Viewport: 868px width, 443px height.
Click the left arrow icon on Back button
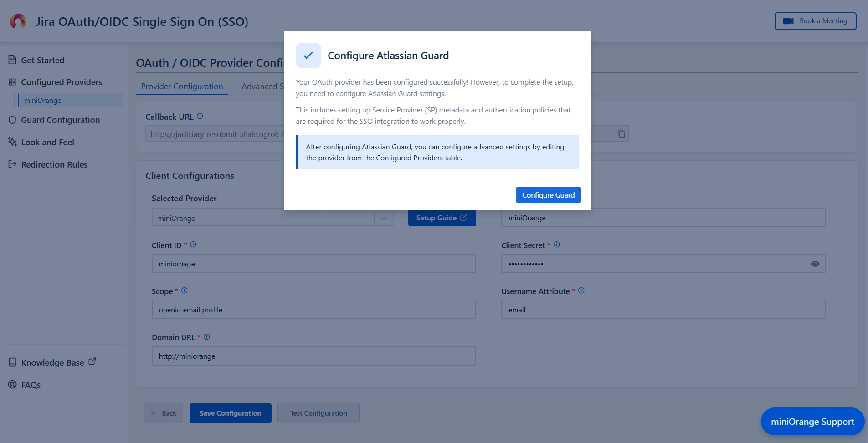tap(154, 413)
